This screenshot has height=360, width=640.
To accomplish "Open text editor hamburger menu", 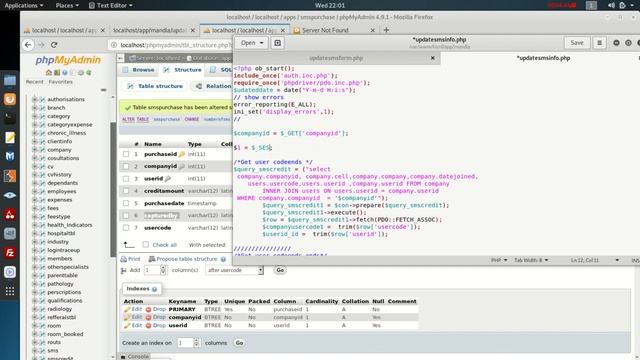I will [599, 43].
